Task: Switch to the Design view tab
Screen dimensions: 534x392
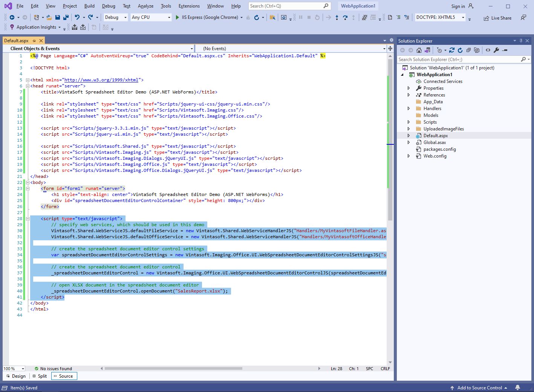Action: 16,376
